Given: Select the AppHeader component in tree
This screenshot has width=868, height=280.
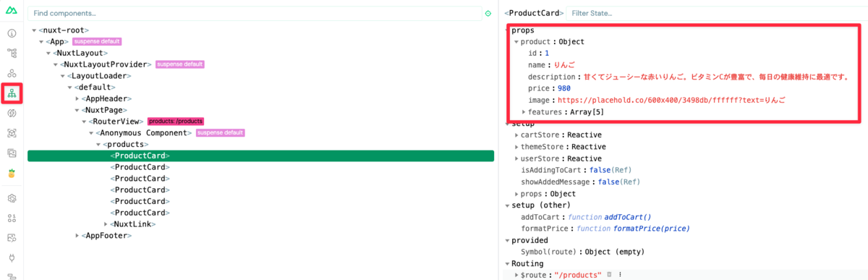Looking at the screenshot, I should [x=106, y=98].
